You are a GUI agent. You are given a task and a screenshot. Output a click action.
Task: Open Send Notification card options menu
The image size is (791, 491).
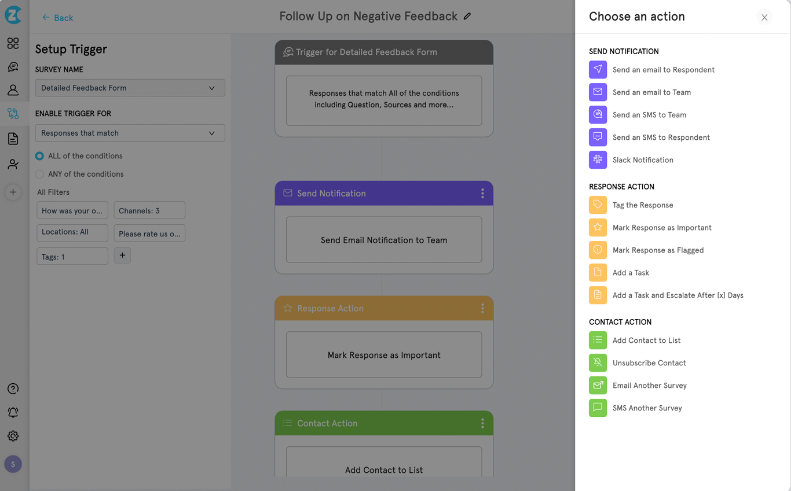click(482, 193)
